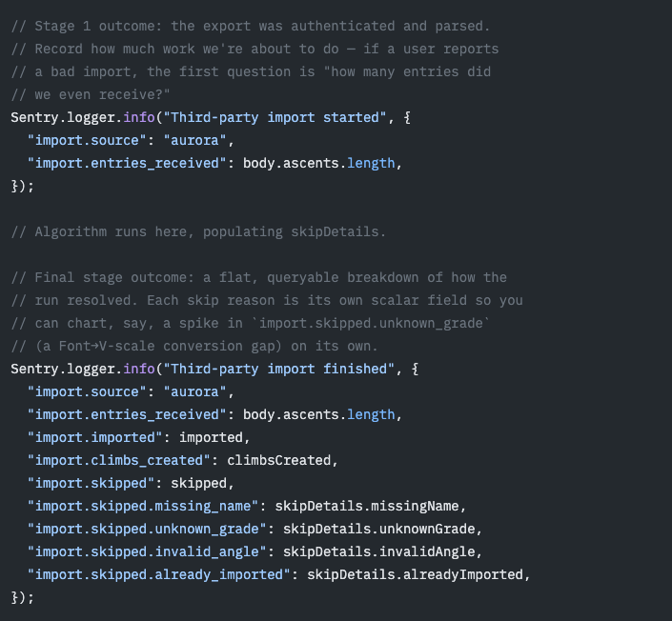Click the closing brace of the final log call
This screenshot has height=621, width=672.
point(15,597)
